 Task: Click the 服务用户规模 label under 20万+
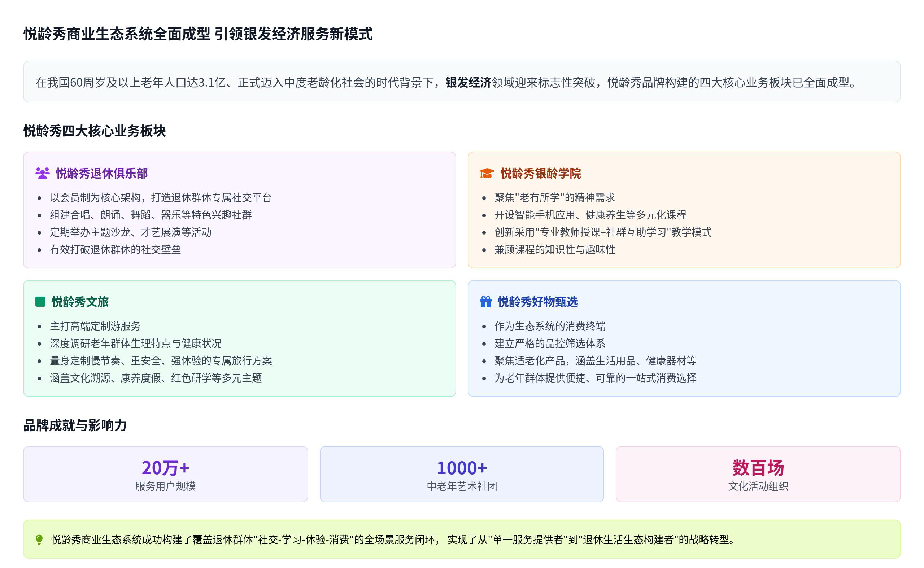tap(165, 486)
